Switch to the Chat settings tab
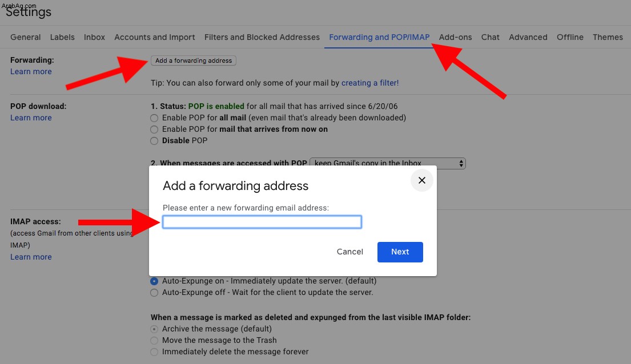Screen dimensions: 631x364 pyautogui.click(x=490, y=37)
